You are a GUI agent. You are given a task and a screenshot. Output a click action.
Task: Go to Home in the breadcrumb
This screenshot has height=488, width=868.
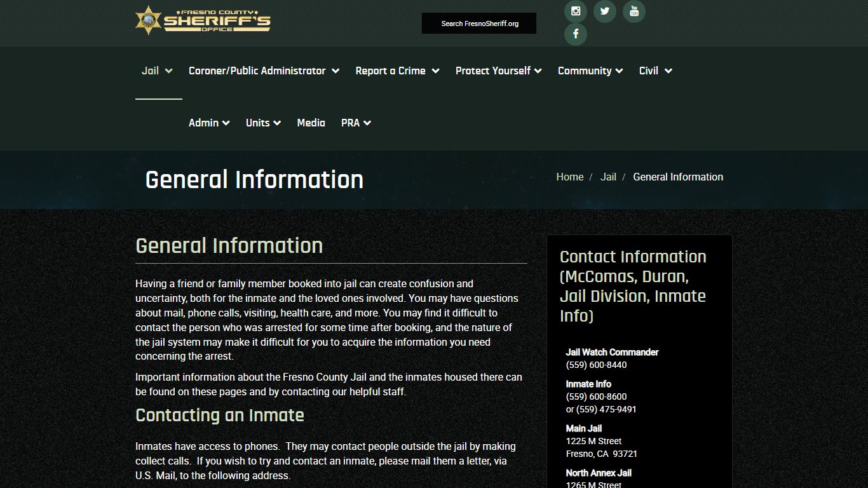pos(570,177)
